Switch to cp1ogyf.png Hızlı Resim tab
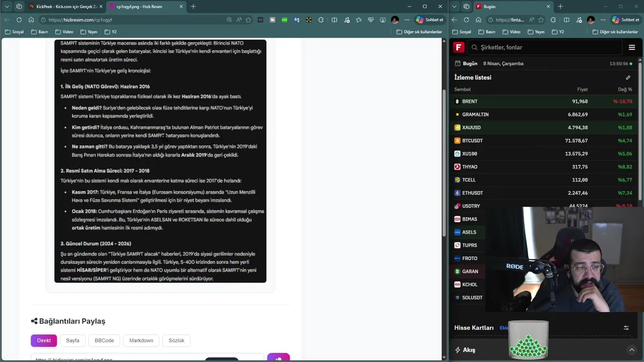The height and width of the screenshot is (362, 644). [146, 7]
